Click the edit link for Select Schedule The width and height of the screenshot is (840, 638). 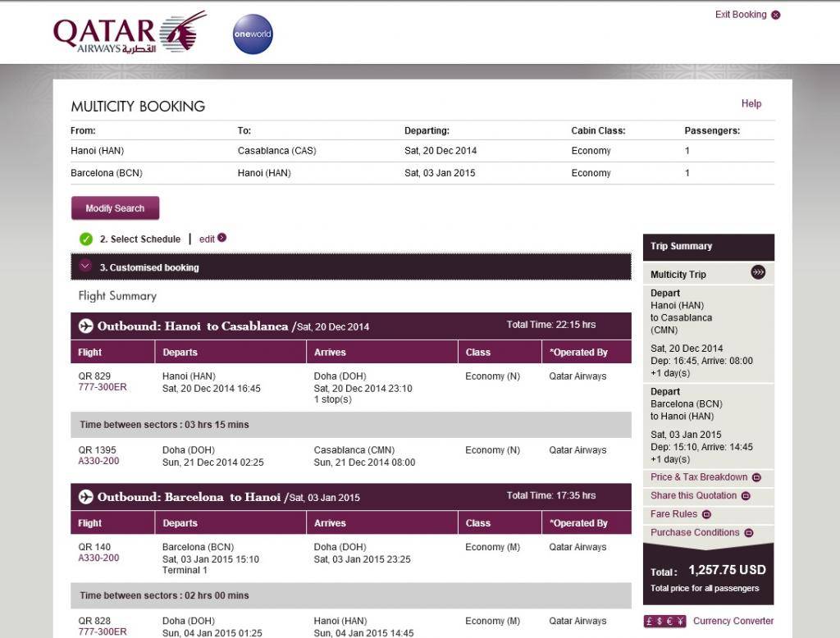(x=207, y=239)
